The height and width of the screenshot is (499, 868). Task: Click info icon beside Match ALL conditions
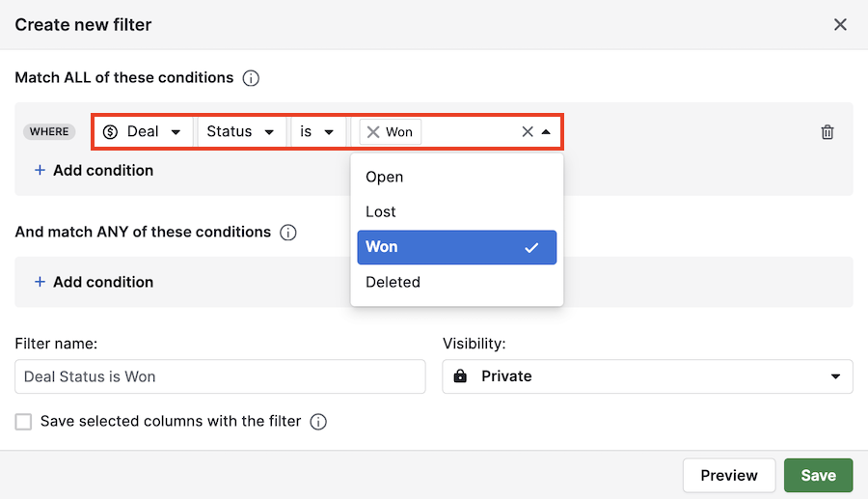point(251,78)
